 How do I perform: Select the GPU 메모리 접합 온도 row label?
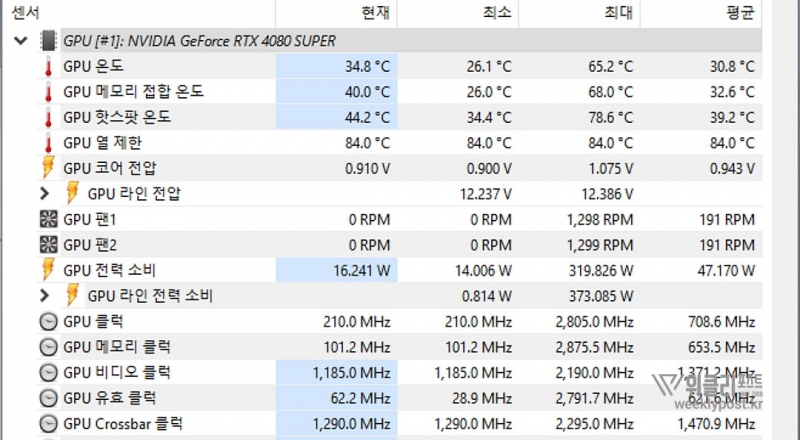[x=134, y=92]
